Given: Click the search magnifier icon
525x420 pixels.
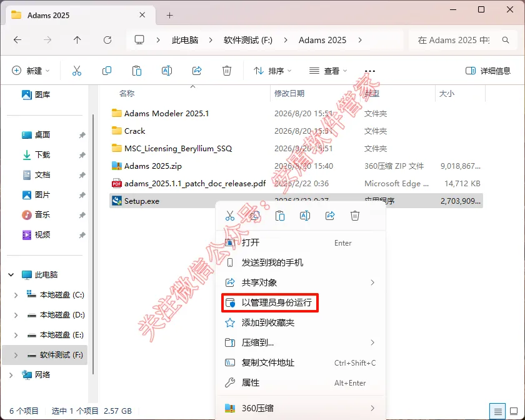Looking at the screenshot, I should [506, 40].
